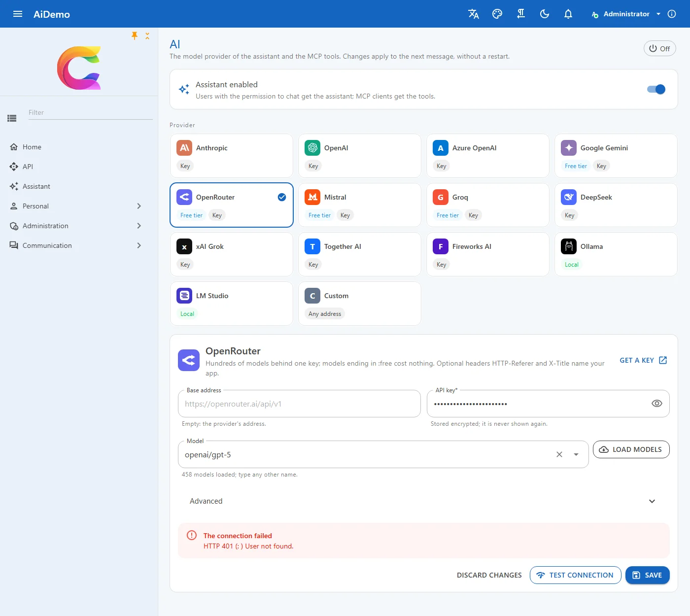690x616 pixels.
Task: Click the DeepSeek logo icon
Action: [x=569, y=197]
